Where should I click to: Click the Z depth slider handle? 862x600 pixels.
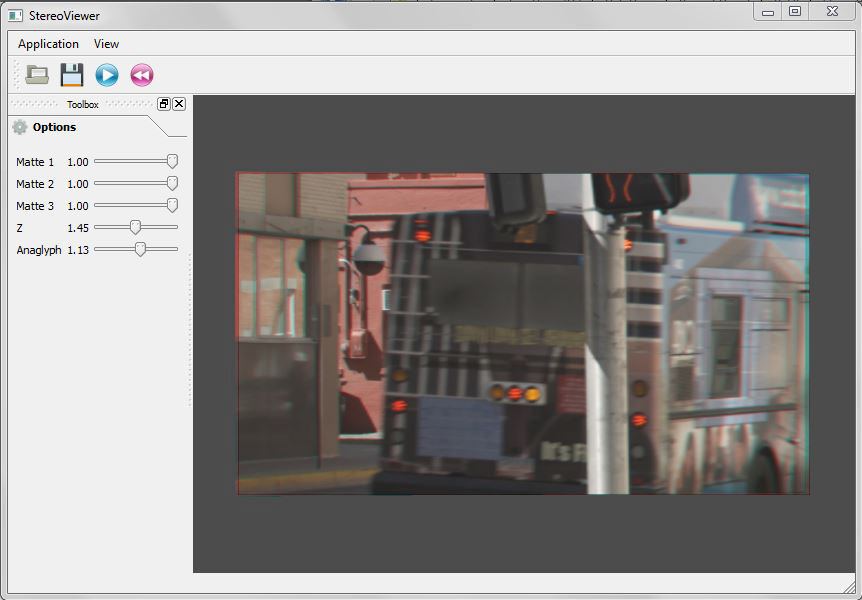coord(136,227)
